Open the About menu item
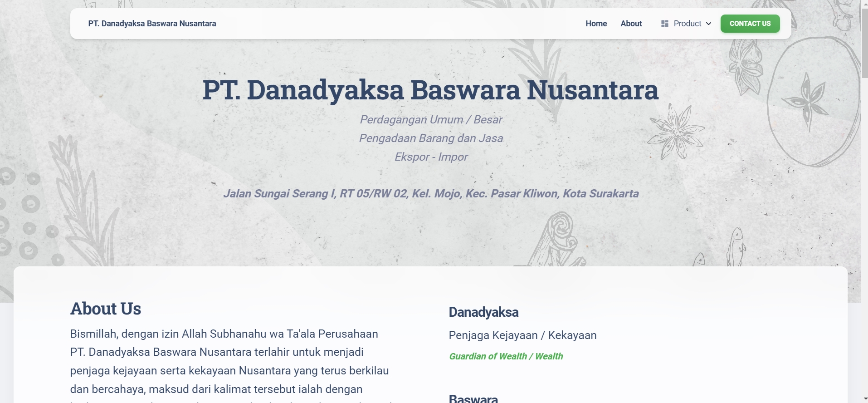This screenshot has width=868, height=403. pyautogui.click(x=631, y=24)
